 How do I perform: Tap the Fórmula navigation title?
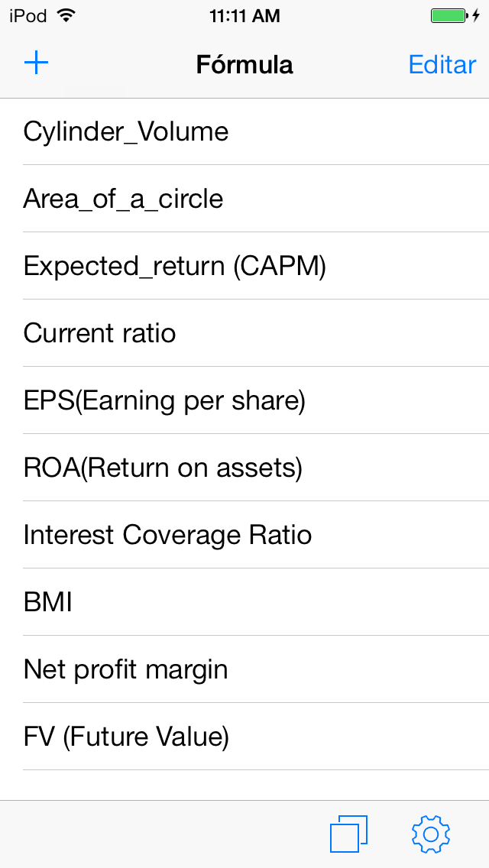(244, 64)
